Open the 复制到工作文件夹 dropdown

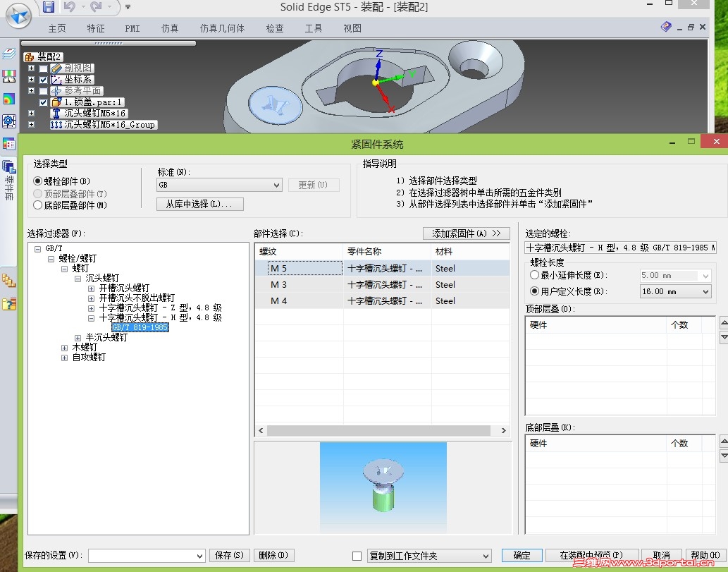click(429, 556)
